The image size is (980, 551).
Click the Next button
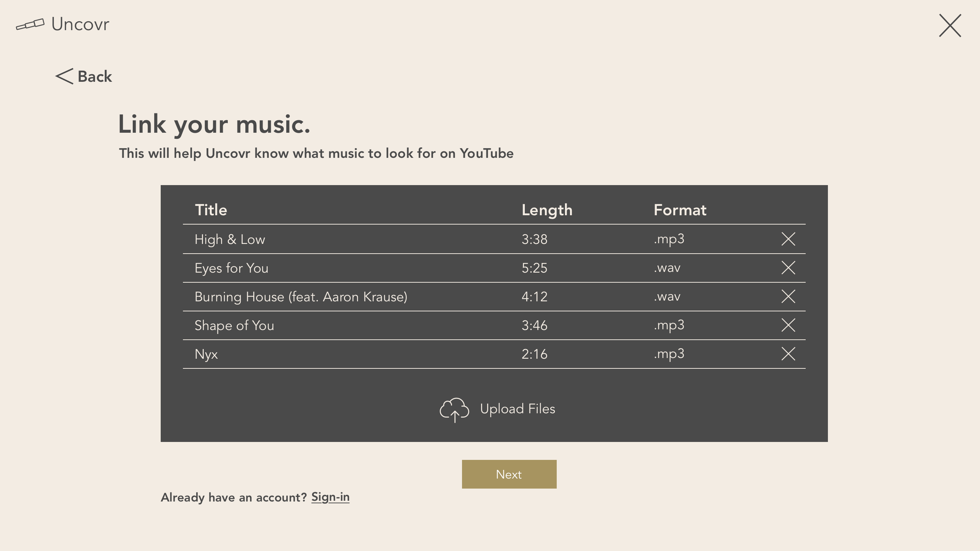tap(509, 474)
